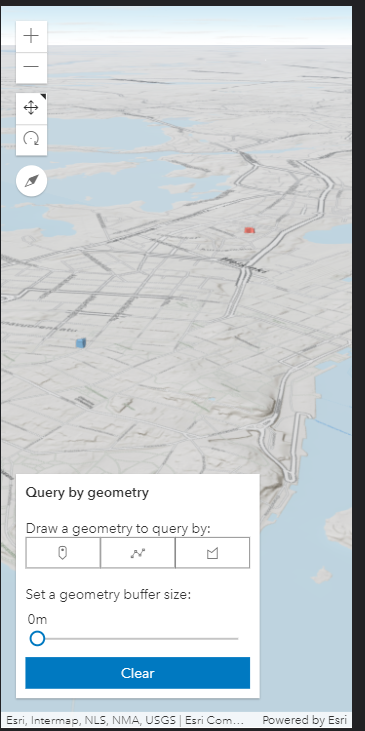Click the 0m buffer value label
The height and width of the screenshot is (731, 365).
[x=37, y=619]
